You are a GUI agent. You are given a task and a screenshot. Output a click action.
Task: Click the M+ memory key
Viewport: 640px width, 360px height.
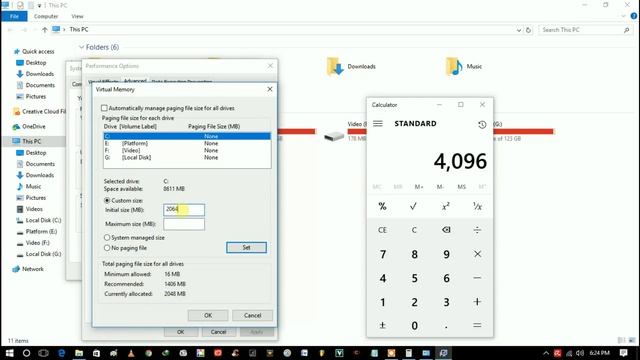[419, 187]
